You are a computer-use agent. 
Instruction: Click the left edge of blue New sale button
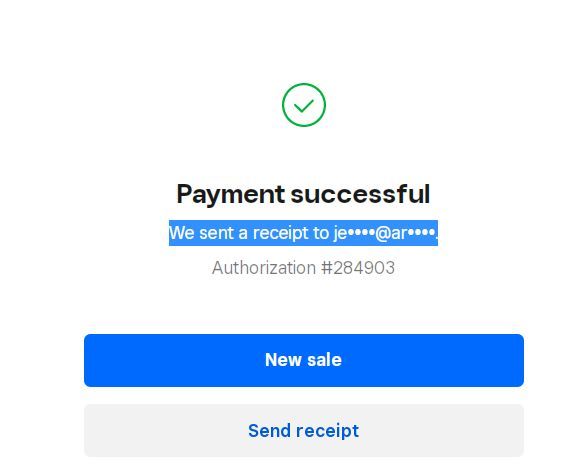pos(91,360)
